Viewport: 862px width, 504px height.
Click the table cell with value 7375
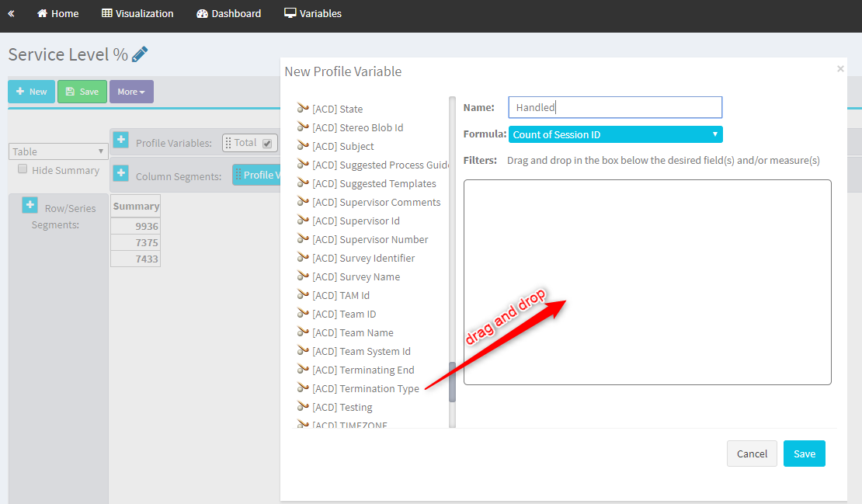(136, 242)
